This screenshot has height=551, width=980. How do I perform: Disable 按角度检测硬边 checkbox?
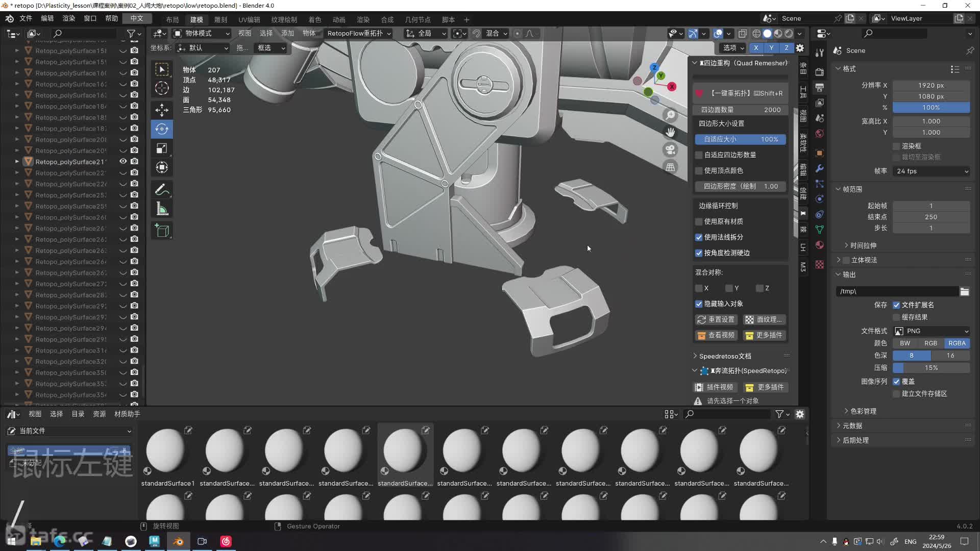[x=699, y=253]
